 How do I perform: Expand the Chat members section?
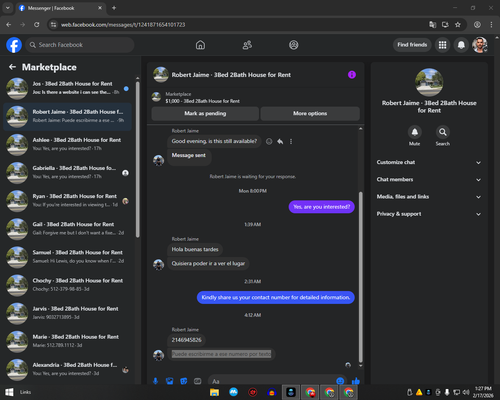coord(429,179)
